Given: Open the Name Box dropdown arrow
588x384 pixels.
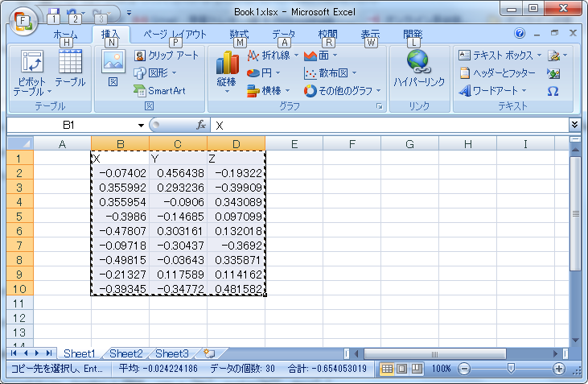Looking at the screenshot, I should pyautogui.click(x=141, y=125).
